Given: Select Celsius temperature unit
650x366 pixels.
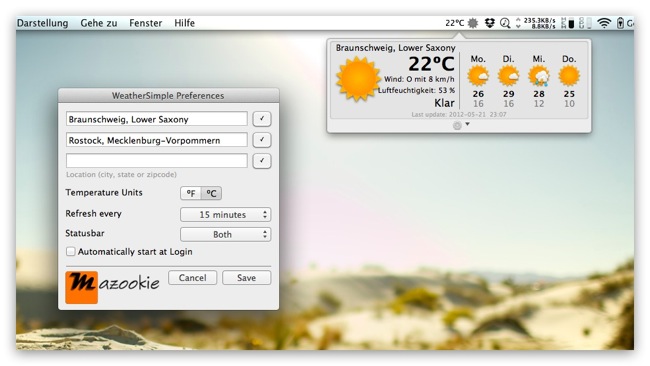Looking at the screenshot, I should [x=211, y=193].
